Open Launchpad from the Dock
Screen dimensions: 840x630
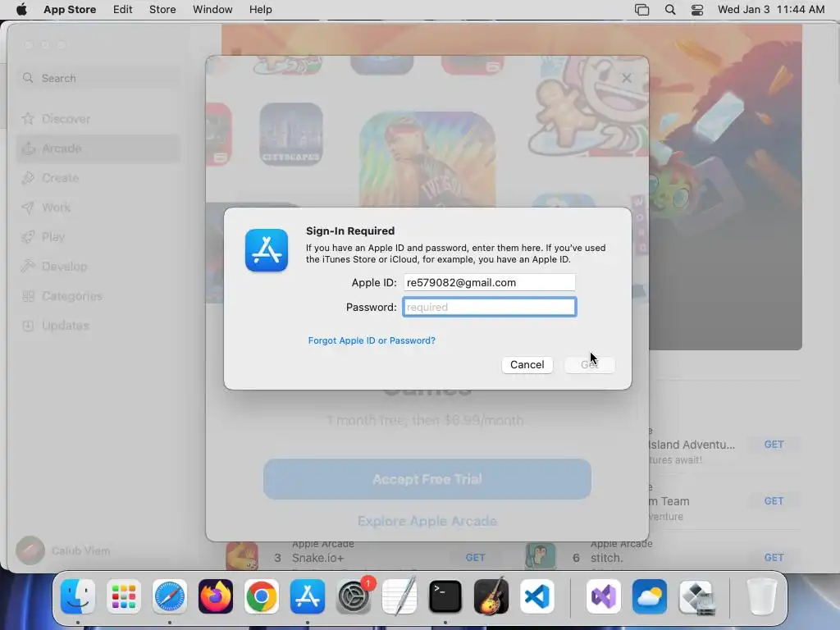(x=124, y=596)
